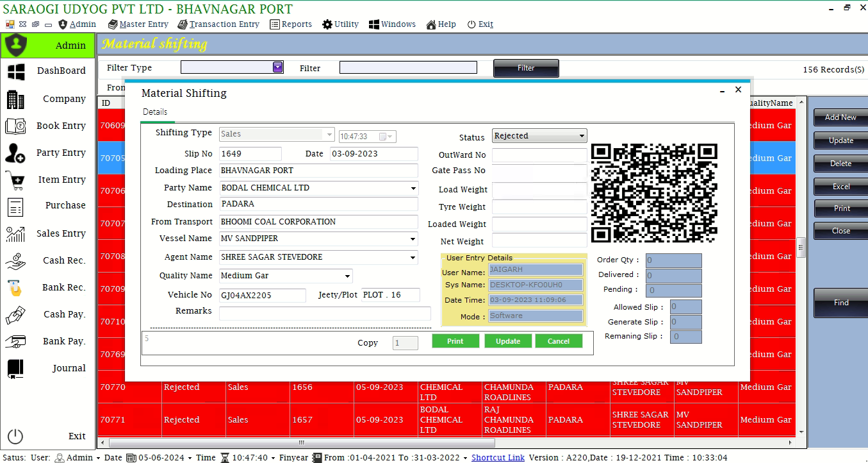This screenshot has width=868, height=463.
Task: Click the Exit power icon in sidebar
Action: [x=15, y=437]
